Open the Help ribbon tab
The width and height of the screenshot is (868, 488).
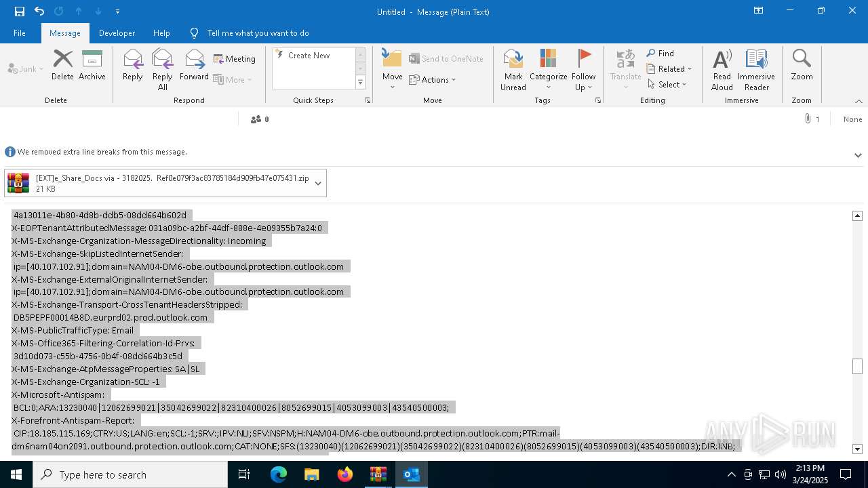161,33
